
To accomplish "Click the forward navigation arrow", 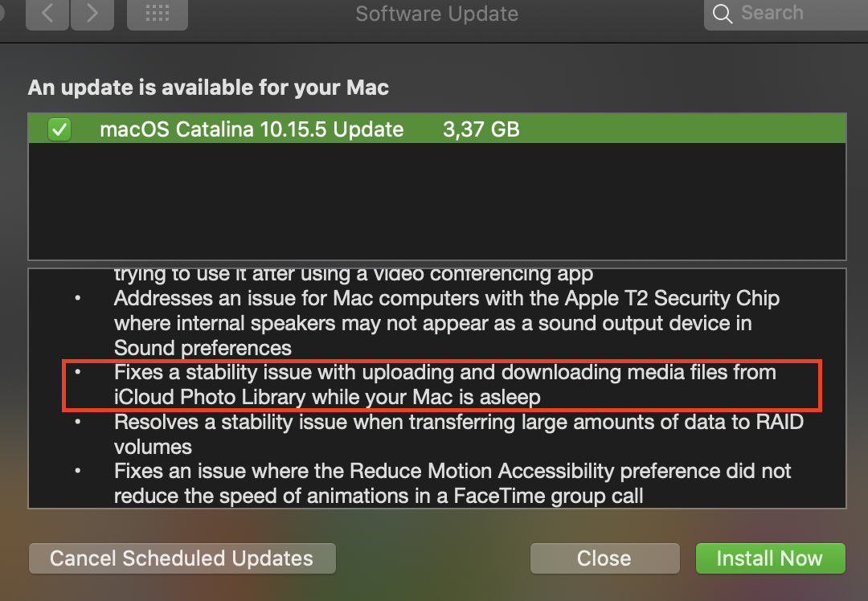I will (92, 14).
